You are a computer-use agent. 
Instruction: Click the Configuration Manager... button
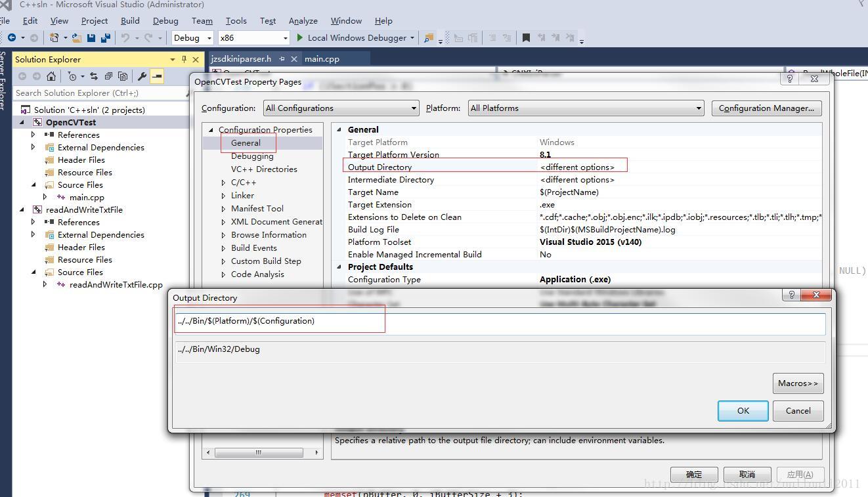coord(766,108)
